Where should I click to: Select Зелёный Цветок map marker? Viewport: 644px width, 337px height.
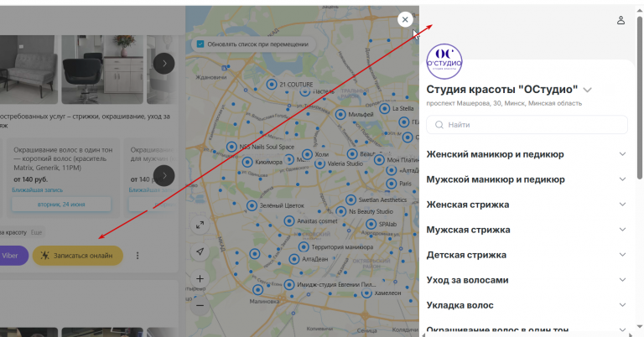[252, 205]
